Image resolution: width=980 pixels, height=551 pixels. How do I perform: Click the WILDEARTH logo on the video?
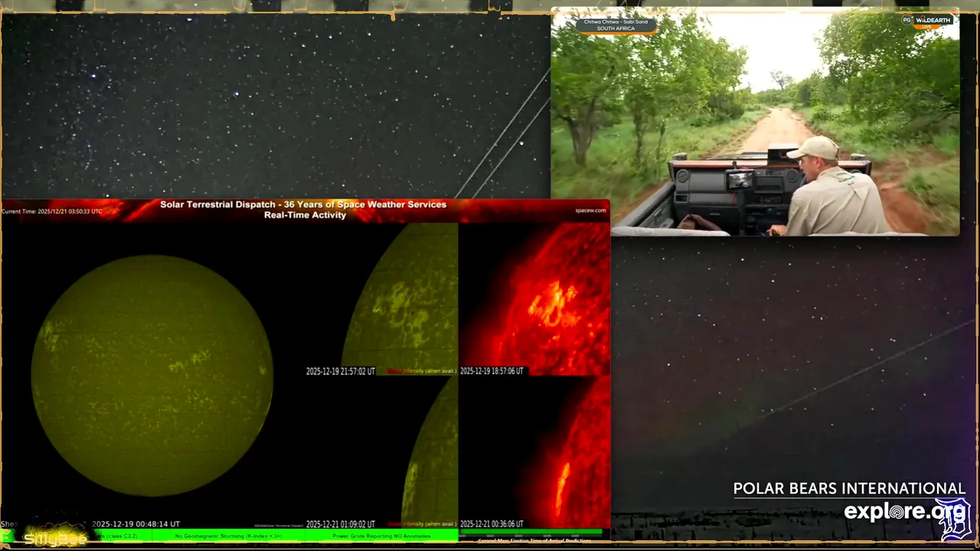tap(933, 21)
